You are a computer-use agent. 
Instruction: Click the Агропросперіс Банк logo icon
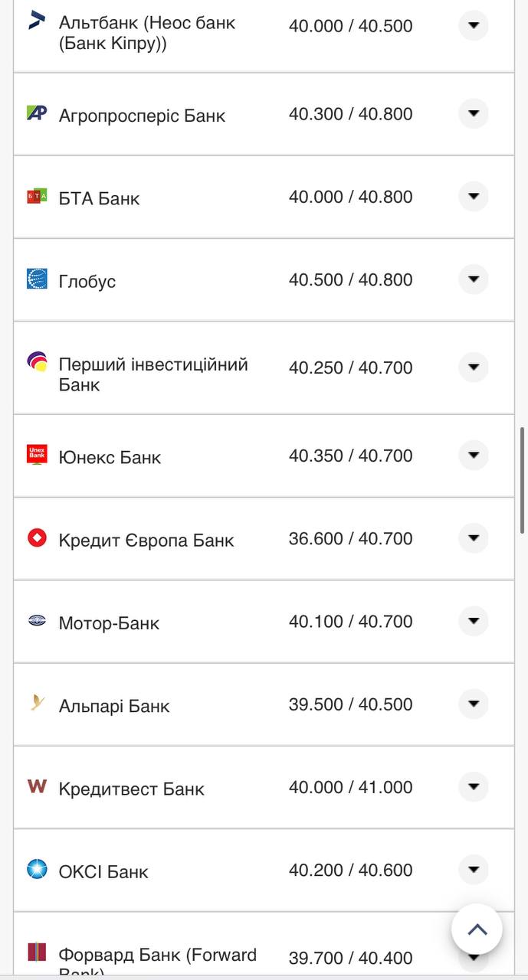tap(37, 113)
